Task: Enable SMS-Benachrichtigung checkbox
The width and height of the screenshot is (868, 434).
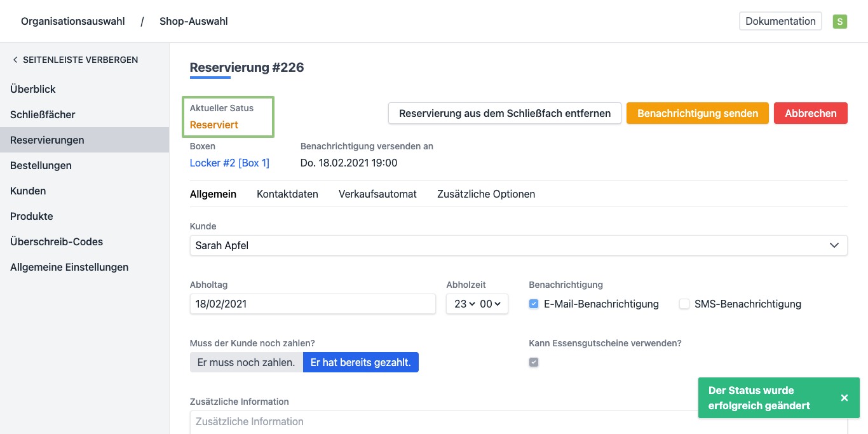Action: [x=684, y=304]
